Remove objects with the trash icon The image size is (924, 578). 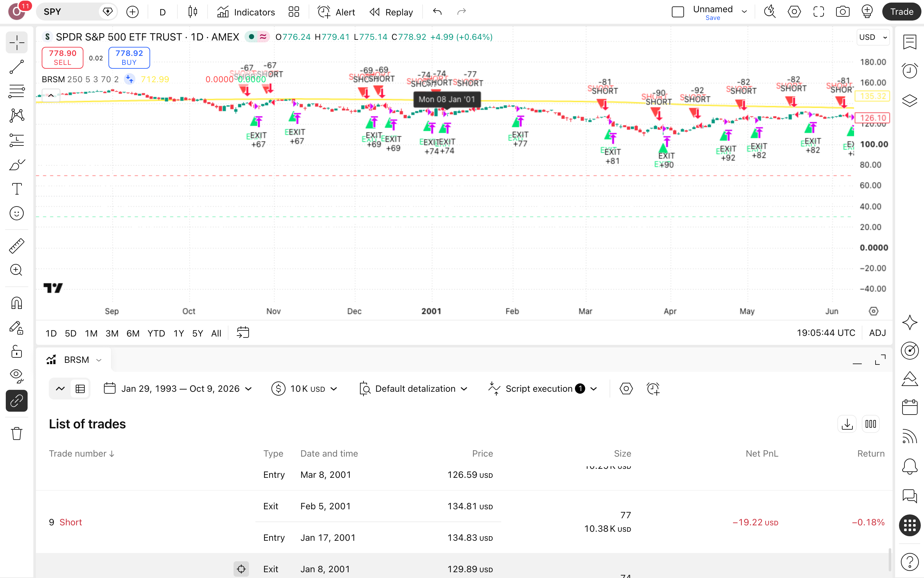16,433
